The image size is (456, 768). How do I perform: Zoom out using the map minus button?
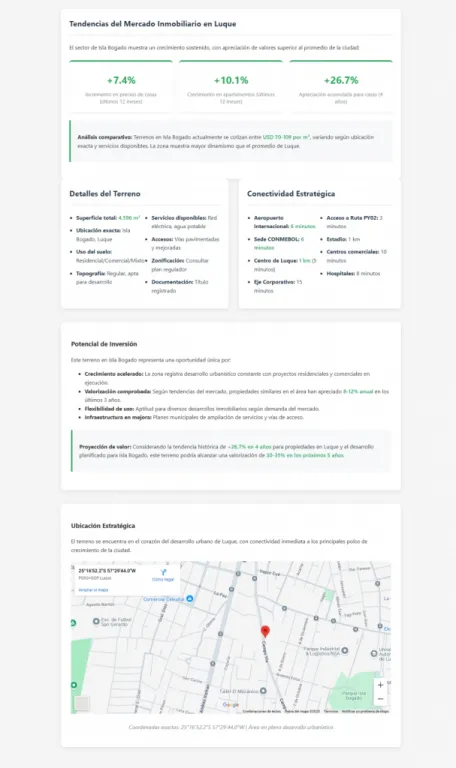(380, 698)
